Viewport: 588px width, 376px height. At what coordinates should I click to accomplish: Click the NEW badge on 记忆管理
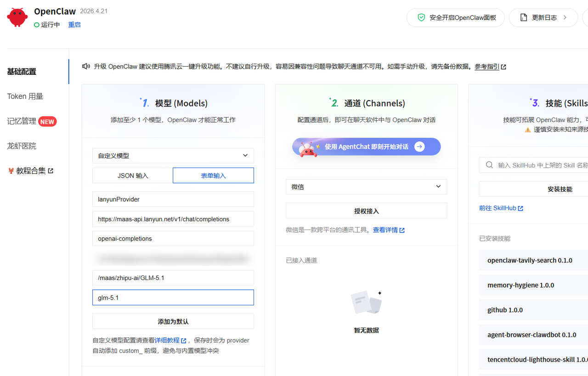47,122
